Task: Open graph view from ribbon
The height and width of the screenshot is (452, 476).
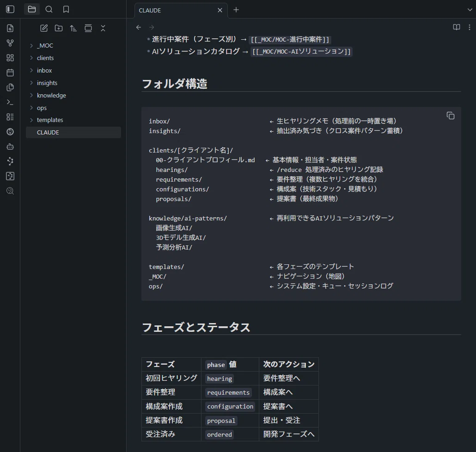Action: tap(10, 43)
